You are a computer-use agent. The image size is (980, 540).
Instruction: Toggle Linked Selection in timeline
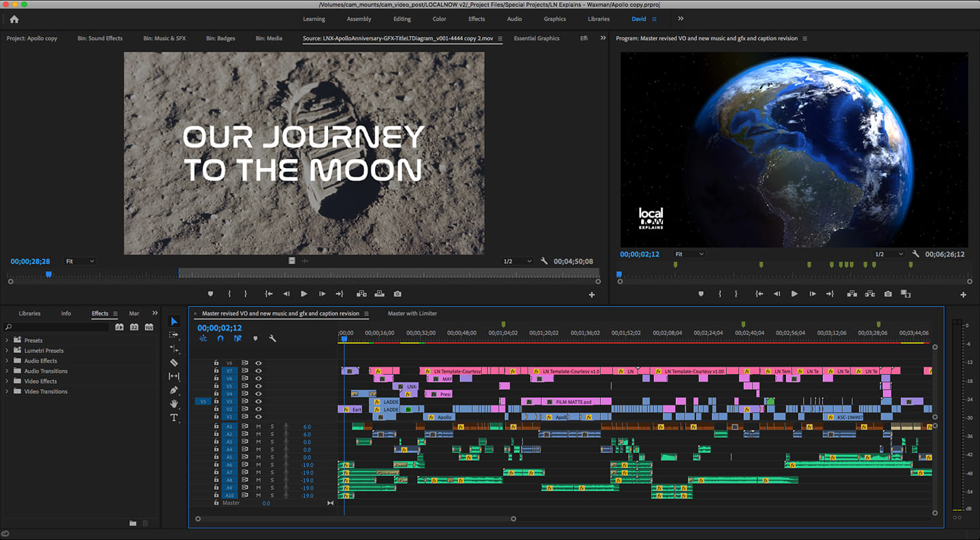[238, 338]
